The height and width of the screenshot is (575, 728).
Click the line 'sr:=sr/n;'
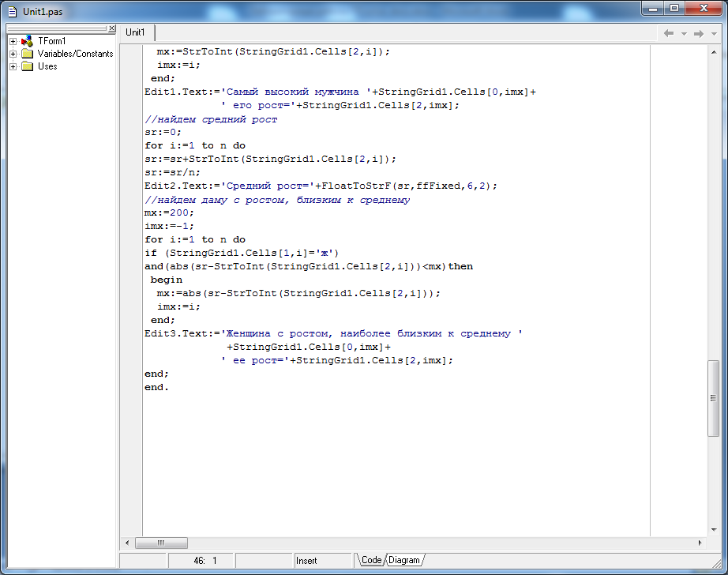point(172,172)
